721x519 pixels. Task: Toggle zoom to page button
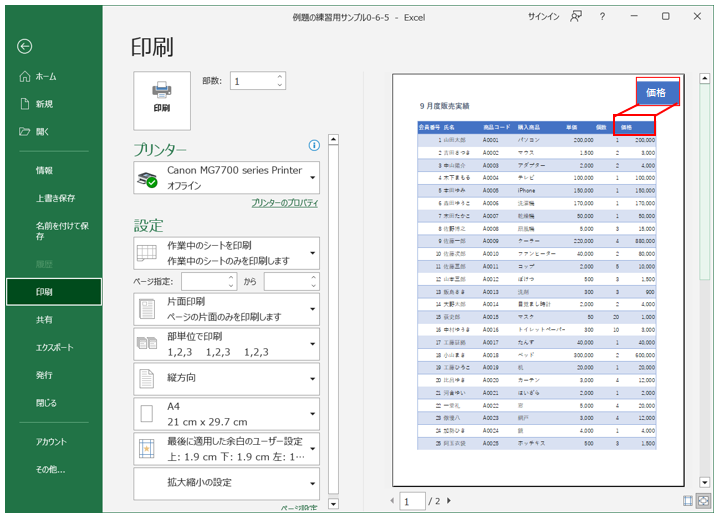[x=704, y=500]
